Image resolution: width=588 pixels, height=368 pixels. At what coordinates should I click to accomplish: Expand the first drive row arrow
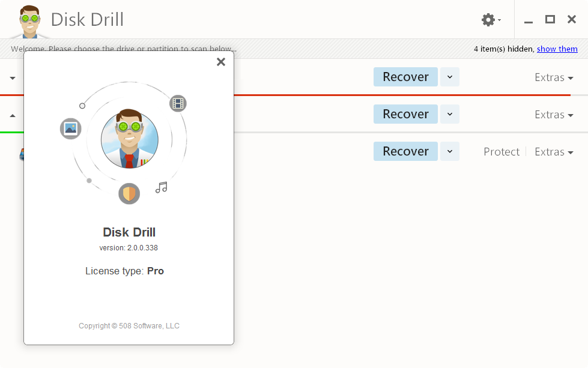pos(13,78)
